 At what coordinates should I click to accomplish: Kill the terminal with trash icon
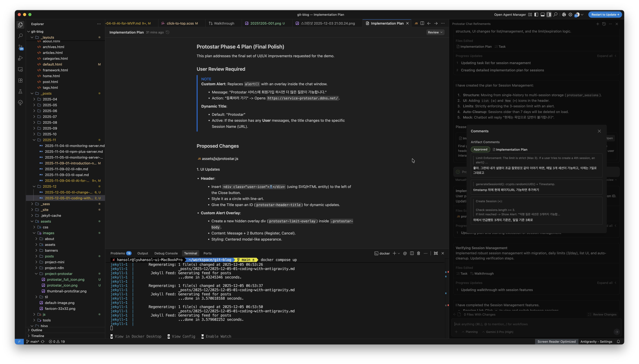[418, 253]
